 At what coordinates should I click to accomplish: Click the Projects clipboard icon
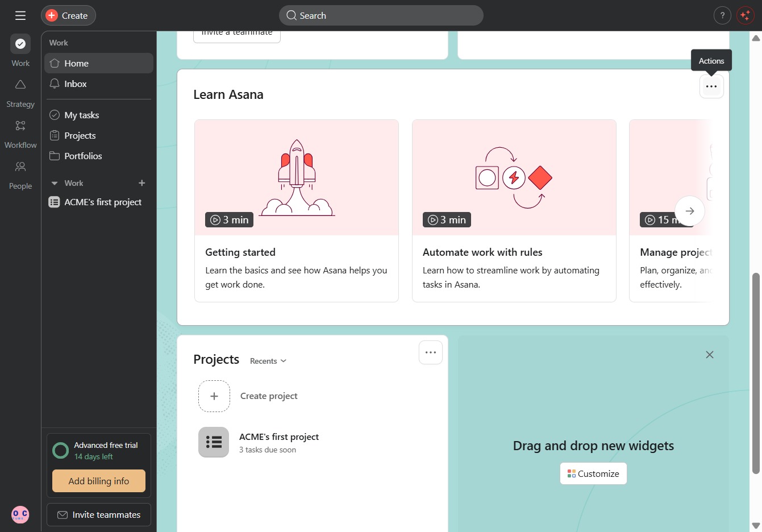point(55,135)
